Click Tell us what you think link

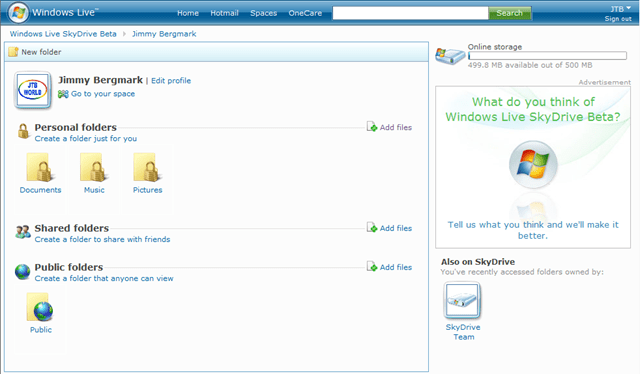(x=533, y=230)
